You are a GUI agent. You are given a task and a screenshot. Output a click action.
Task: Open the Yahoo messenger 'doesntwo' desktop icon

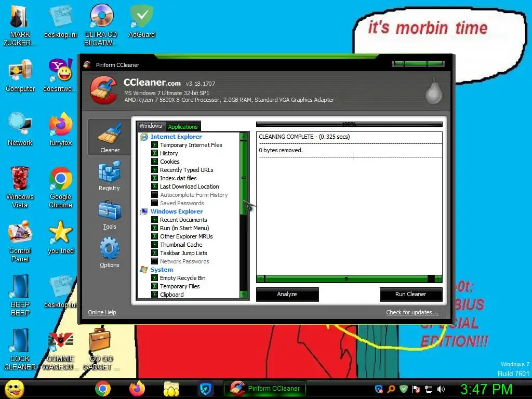tap(60, 75)
